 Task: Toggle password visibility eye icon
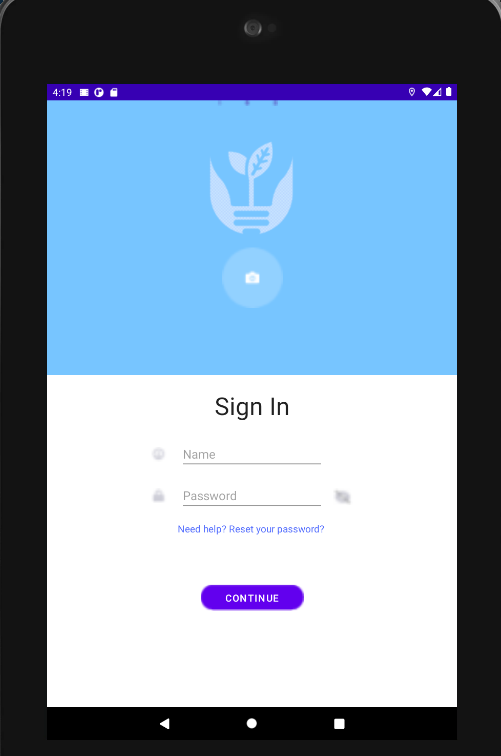coord(342,496)
